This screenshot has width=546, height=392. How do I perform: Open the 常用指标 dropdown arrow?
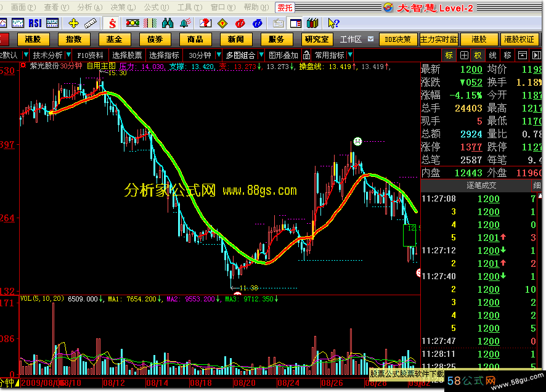[x=350, y=55]
